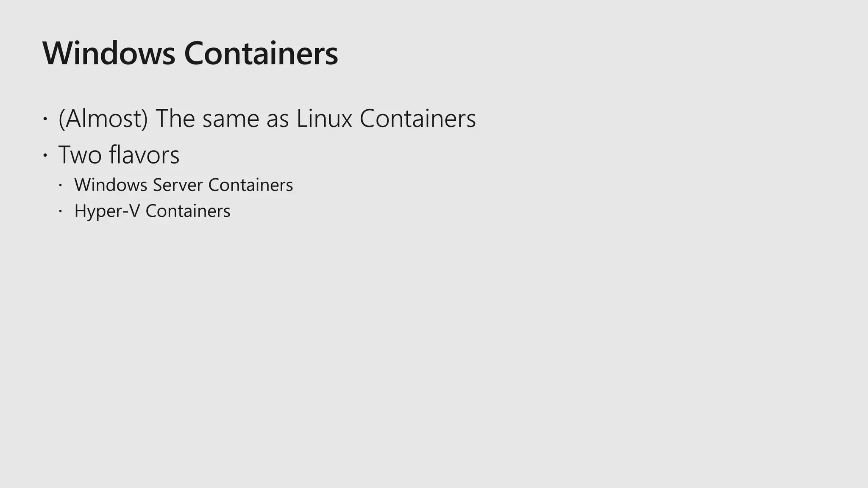Image resolution: width=868 pixels, height=488 pixels.
Task: Click the bullet dot before 'Hyper-V Containers'
Action: pos(61,211)
